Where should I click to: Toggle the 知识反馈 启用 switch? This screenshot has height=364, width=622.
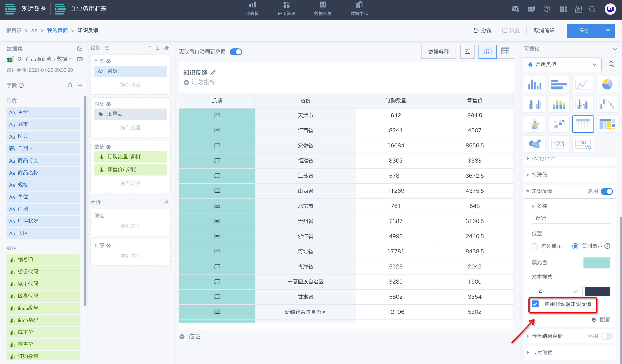pyautogui.click(x=607, y=191)
